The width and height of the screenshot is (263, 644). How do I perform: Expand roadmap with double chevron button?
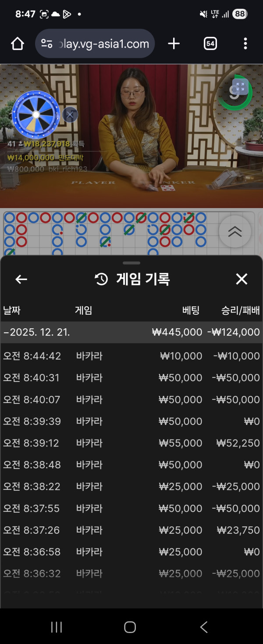click(x=235, y=232)
